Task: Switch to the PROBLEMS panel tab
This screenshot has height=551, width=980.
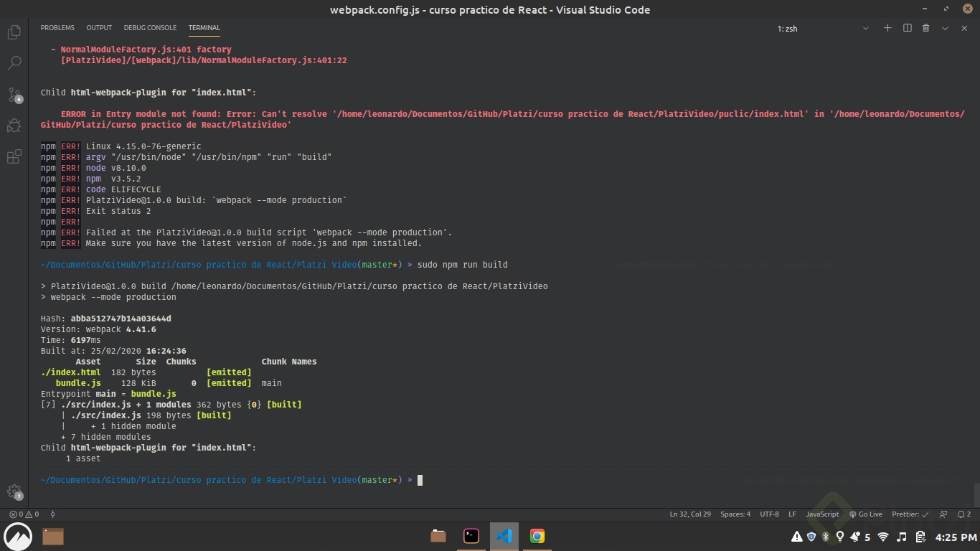Action: tap(57, 28)
